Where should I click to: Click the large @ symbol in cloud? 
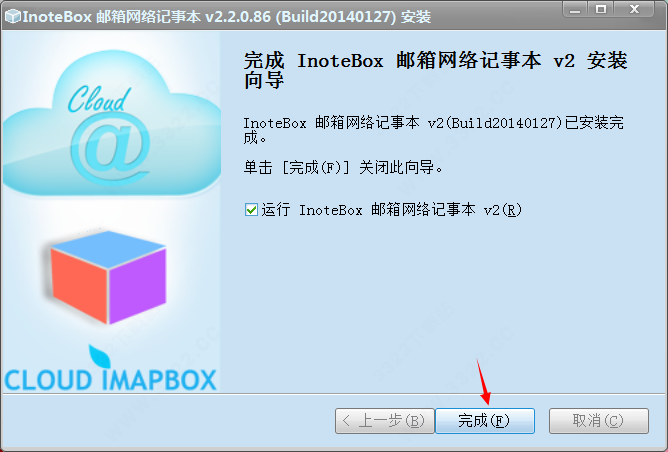click(110, 149)
